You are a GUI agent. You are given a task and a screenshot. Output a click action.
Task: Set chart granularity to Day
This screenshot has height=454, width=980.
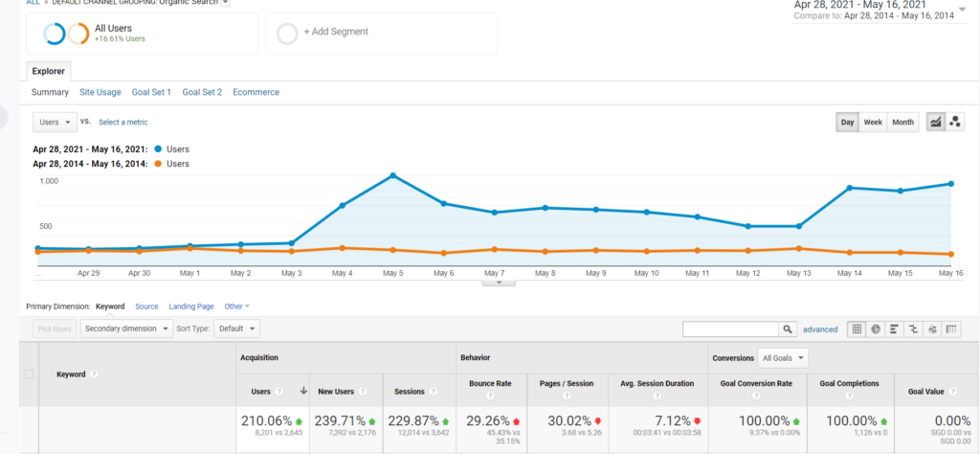tap(848, 122)
